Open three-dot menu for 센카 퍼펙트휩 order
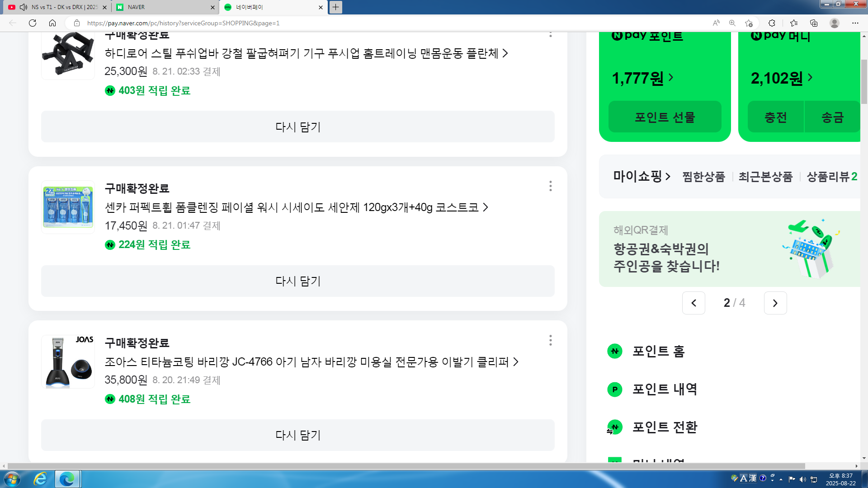Image resolution: width=868 pixels, height=488 pixels. (550, 186)
